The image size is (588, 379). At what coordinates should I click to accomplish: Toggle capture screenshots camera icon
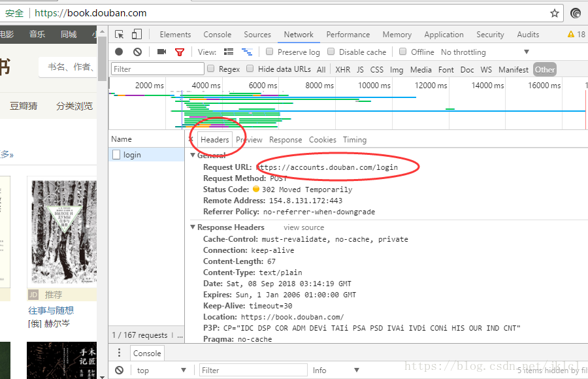click(161, 52)
